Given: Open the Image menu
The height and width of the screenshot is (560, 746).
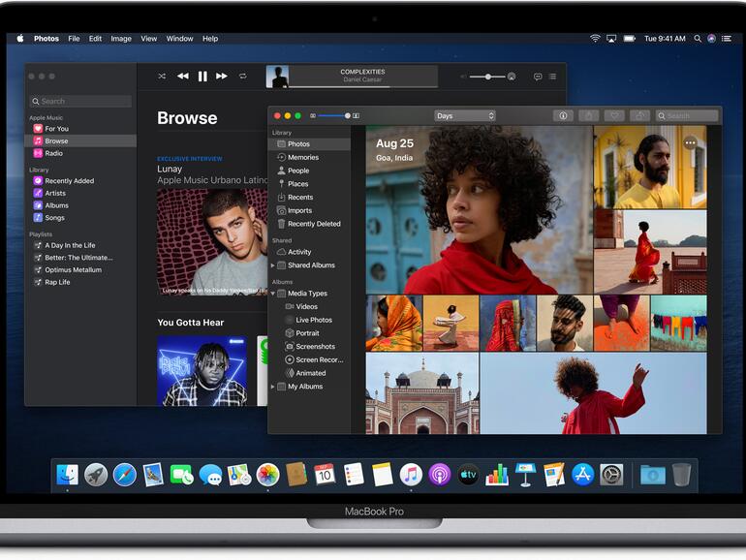Looking at the screenshot, I should [x=121, y=39].
